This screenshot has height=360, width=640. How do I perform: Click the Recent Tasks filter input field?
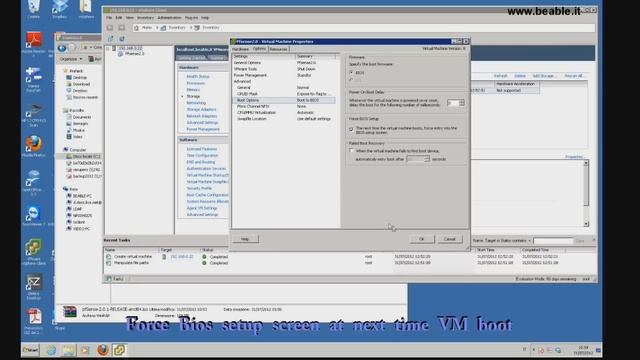pyautogui.click(x=553, y=241)
